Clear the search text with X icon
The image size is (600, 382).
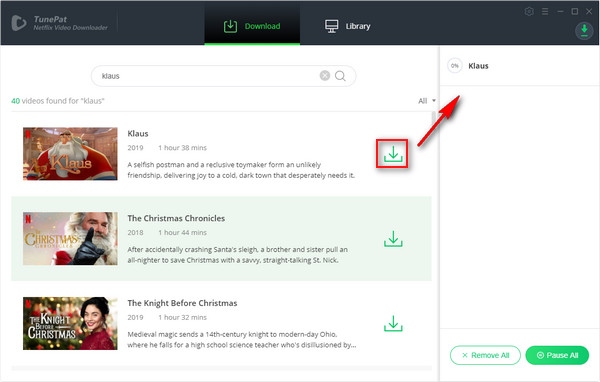325,76
